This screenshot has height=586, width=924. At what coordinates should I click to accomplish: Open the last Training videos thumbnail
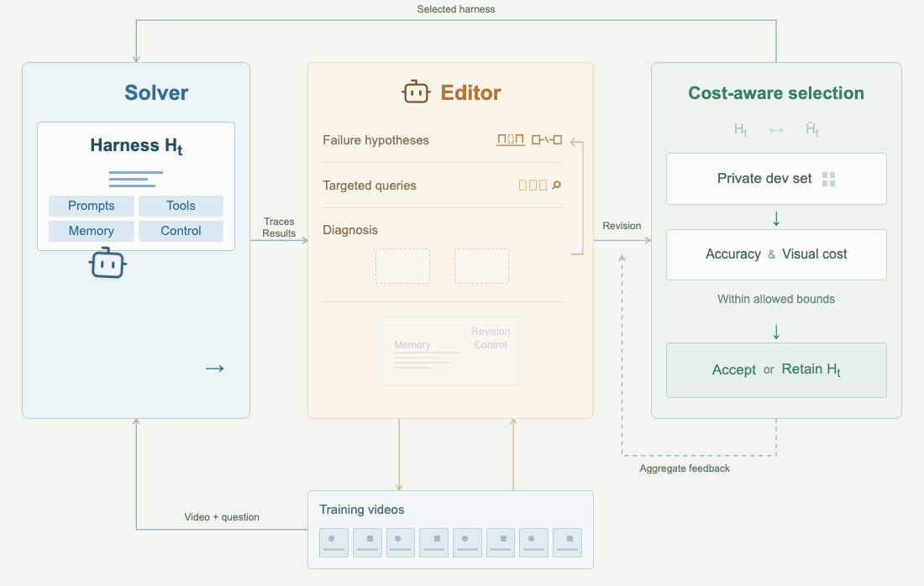pyautogui.click(x=568, y=542)
